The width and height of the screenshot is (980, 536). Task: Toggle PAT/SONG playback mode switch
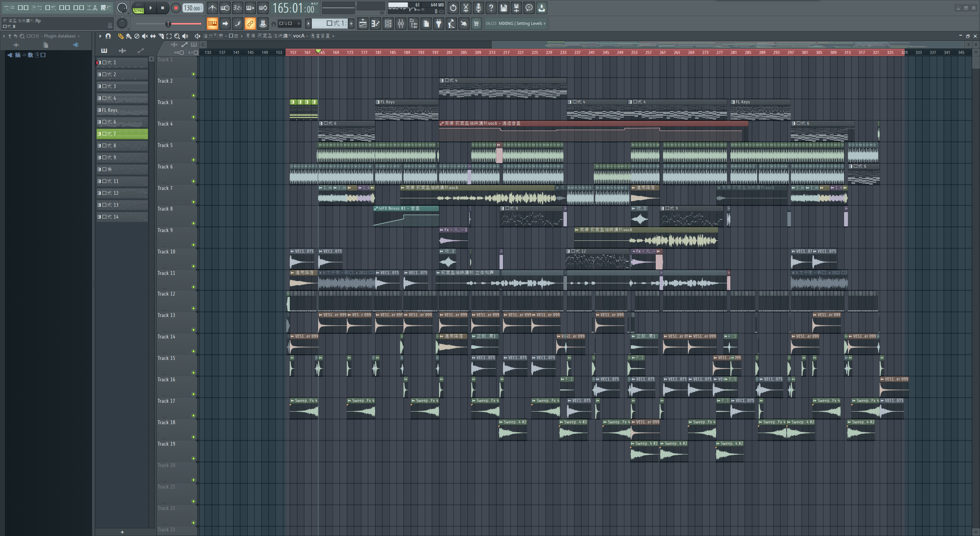(x=138, y=8)
